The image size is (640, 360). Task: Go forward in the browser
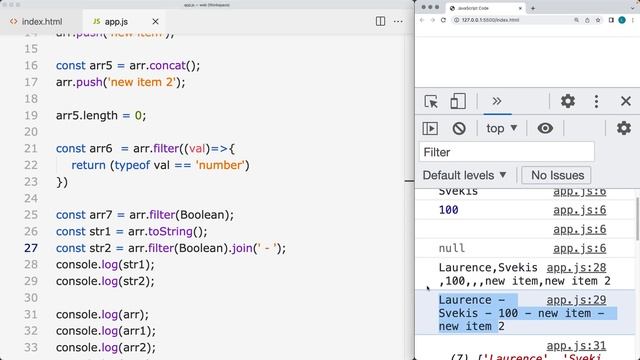433,20
